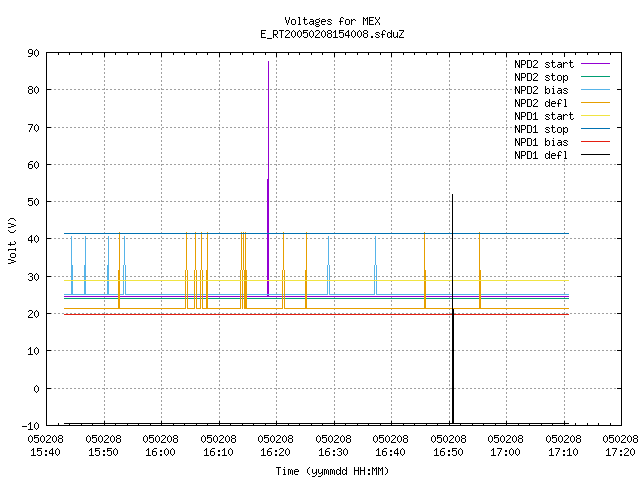Click the x-axis time label 15:50

pos(103,452)
